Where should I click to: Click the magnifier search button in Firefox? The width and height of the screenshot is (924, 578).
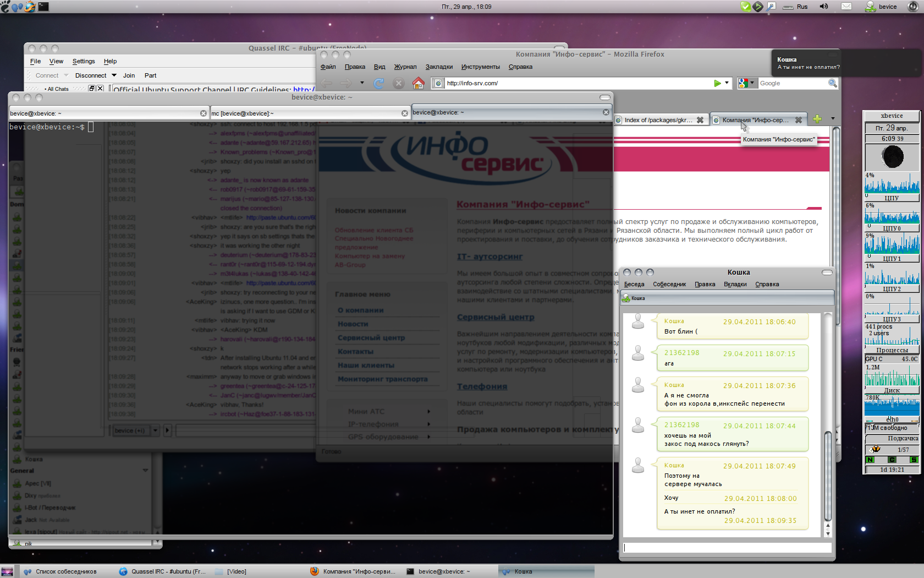[x=832, y=83]
